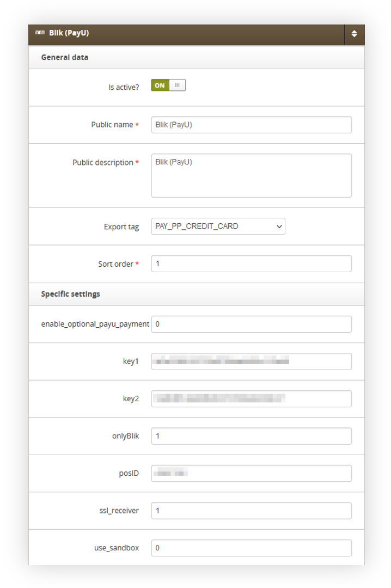Click the posID input field
The width and height of the screenshot is (391, 588).
252,473
